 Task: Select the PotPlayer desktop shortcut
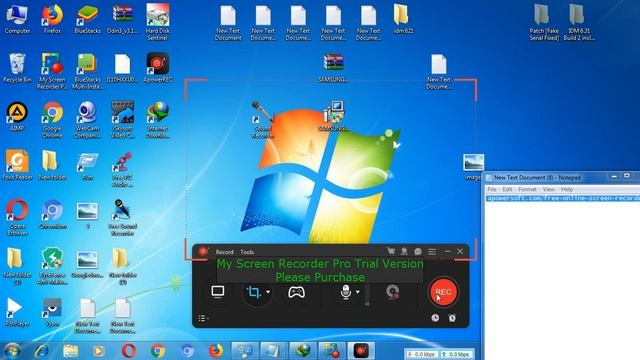[17, 312]
